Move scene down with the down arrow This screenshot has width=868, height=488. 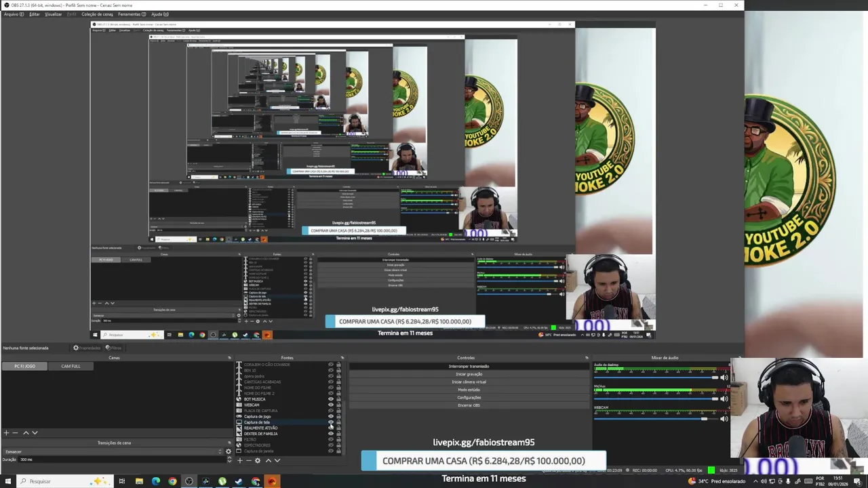[35, 432]
